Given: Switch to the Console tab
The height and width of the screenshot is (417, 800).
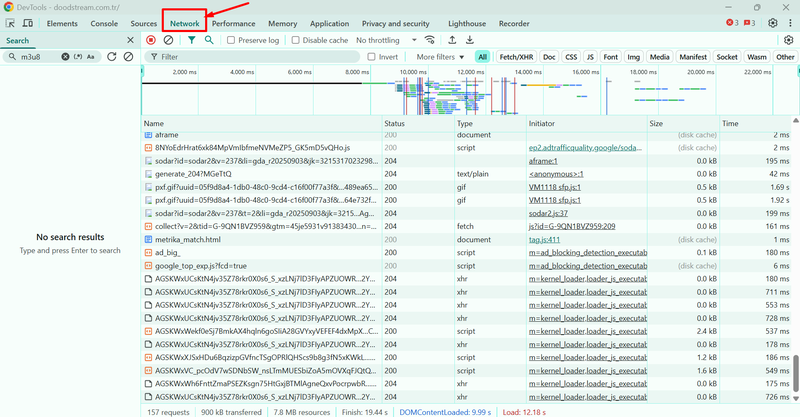Looking at the screenshot, I should (104, 23).
